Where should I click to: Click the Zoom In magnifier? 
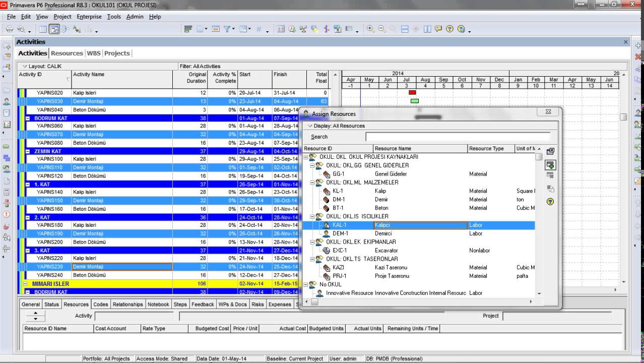click(x=370, y=29)
